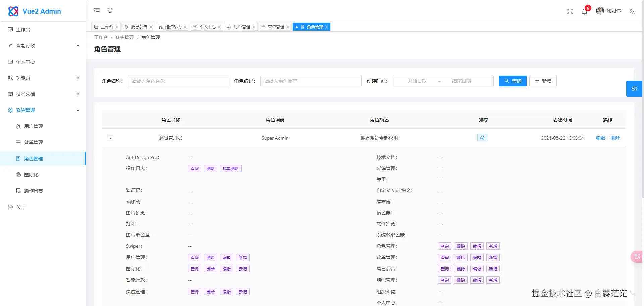Collapse the sidebar with the fold icon
This screenshot has width=644, height=306.
pos(97,11)
